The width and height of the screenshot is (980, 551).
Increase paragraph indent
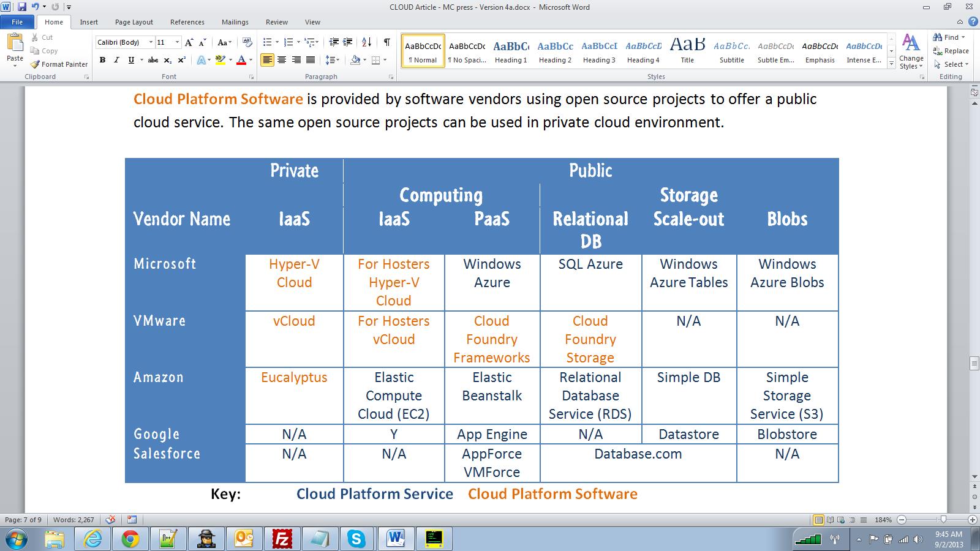click(348, 42)
